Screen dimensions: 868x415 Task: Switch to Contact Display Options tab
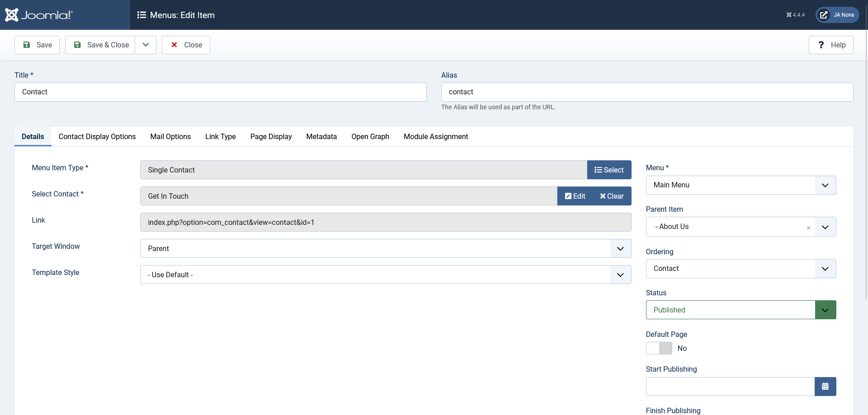point(97,137)
